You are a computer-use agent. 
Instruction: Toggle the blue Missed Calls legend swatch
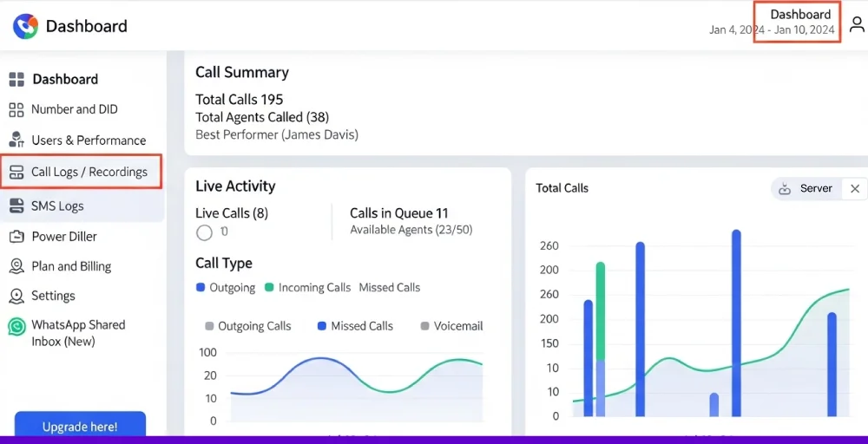(x=322, y=326)
